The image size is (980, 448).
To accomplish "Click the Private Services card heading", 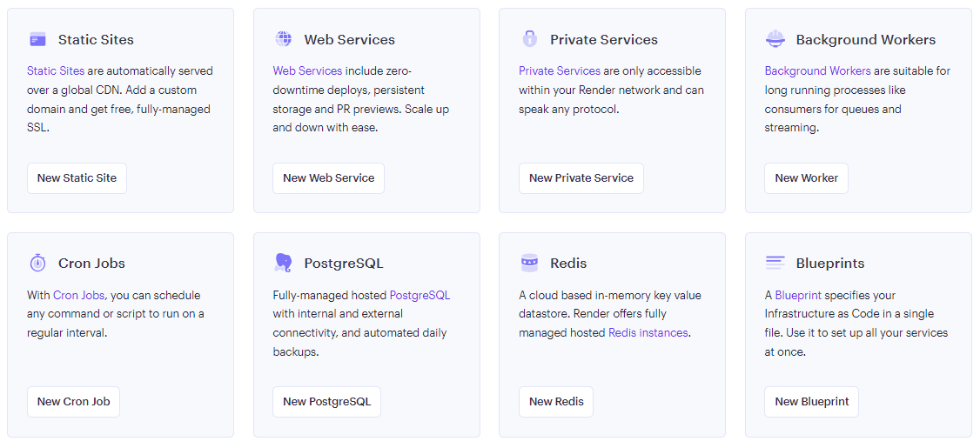I will tap(604, 39).
